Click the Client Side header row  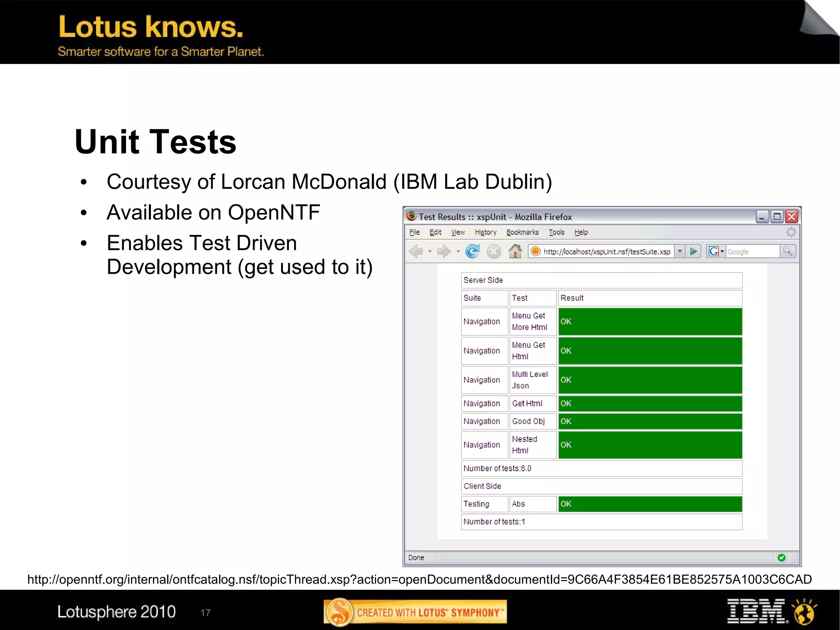coord(602,486)
